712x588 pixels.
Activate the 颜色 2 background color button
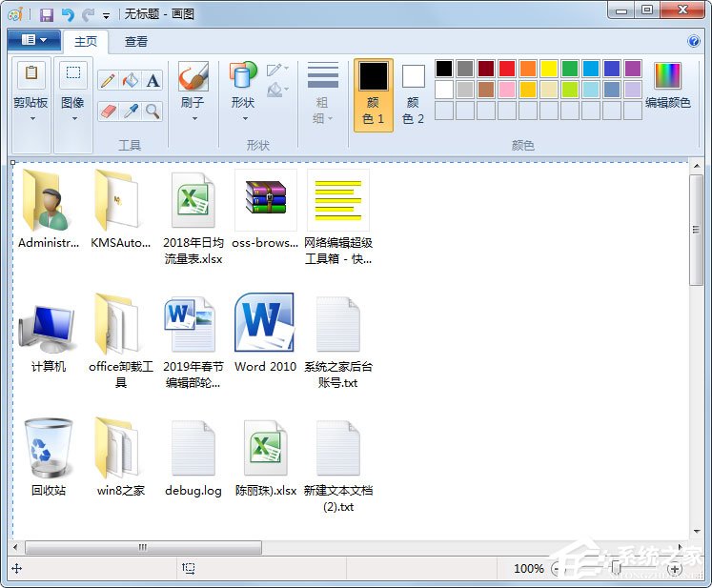pos(413,94)
